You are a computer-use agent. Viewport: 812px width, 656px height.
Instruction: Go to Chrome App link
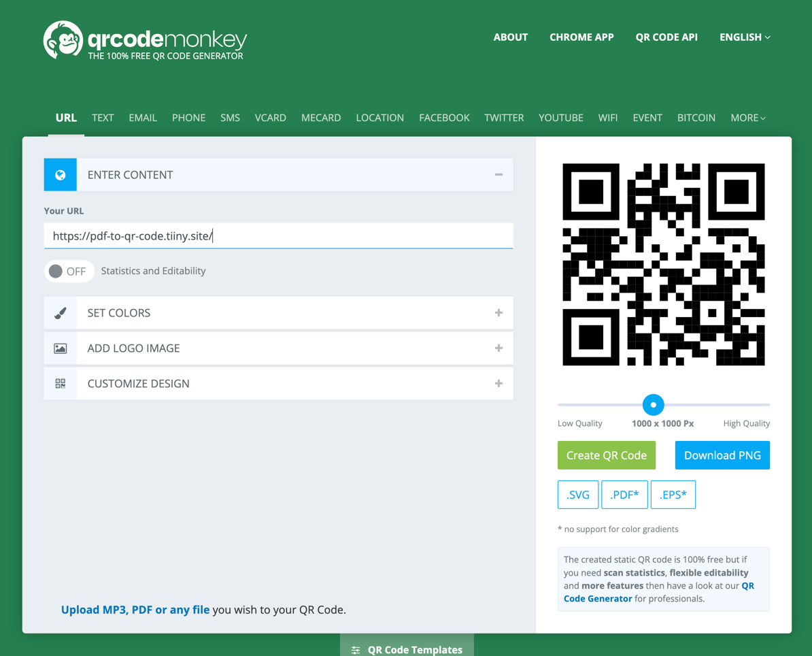coord(581,37)
